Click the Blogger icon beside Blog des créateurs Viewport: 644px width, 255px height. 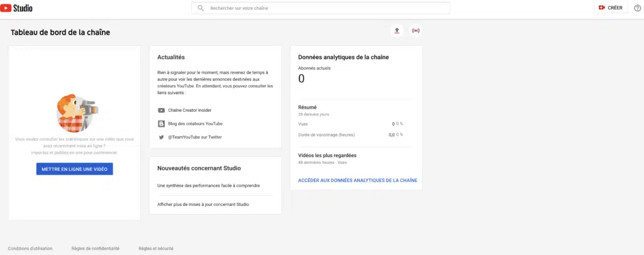(162, 124)
